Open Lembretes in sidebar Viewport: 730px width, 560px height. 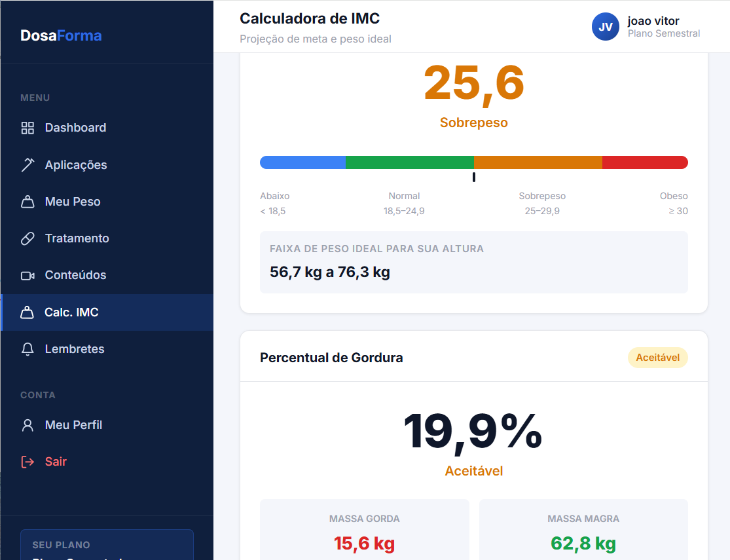(x=107, y=349)
